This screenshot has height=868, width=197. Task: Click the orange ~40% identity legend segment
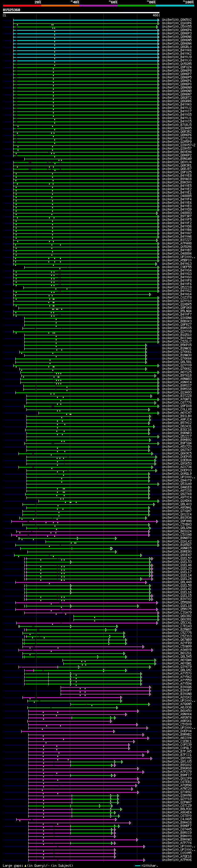[60, 6]
